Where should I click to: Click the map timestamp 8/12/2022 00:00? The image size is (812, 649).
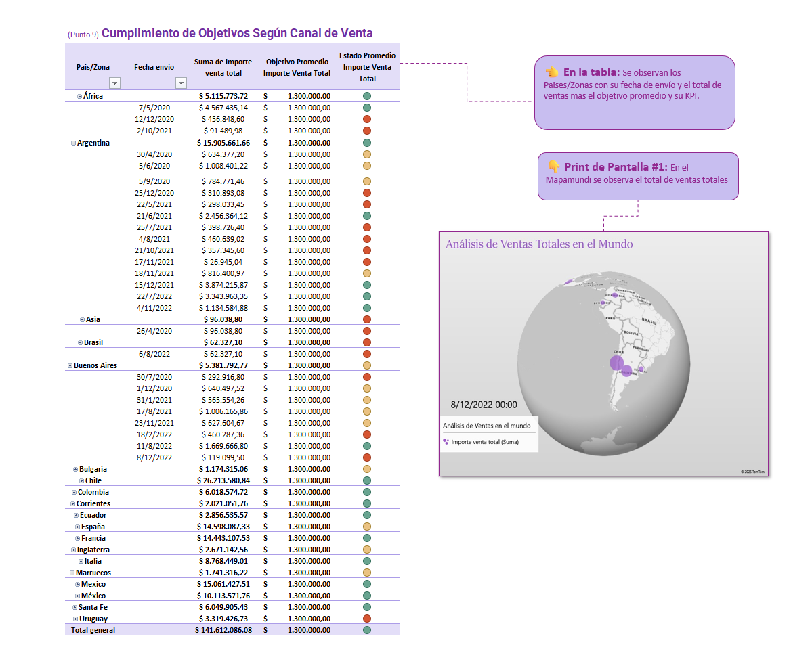point(484,405)
